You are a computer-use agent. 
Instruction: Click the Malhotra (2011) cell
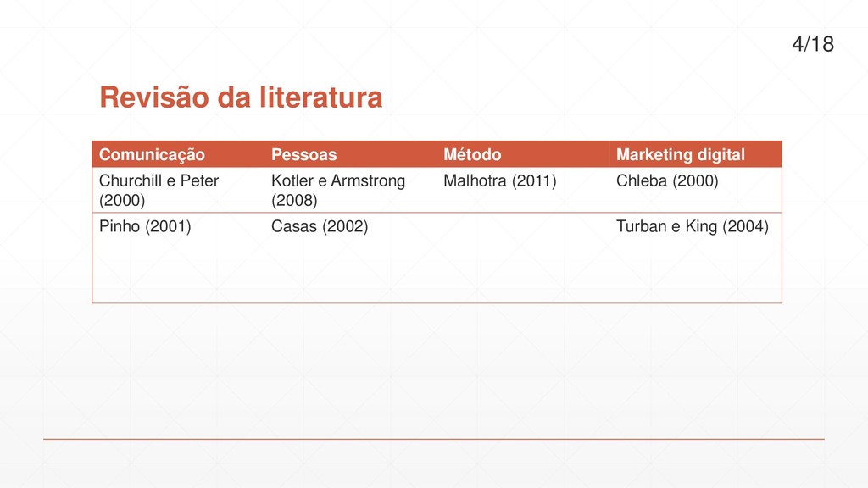pyautogui.click(x=523, y=190)
